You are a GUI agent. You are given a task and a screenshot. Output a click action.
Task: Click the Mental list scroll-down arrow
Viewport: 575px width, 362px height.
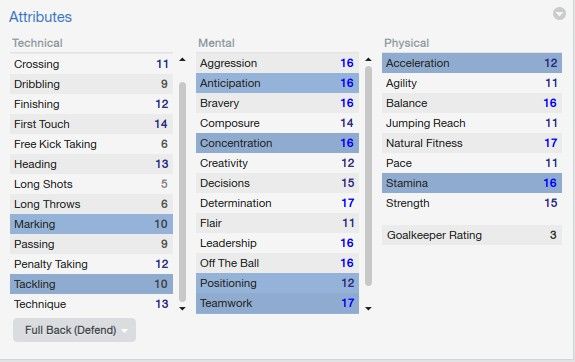point(369,308)
